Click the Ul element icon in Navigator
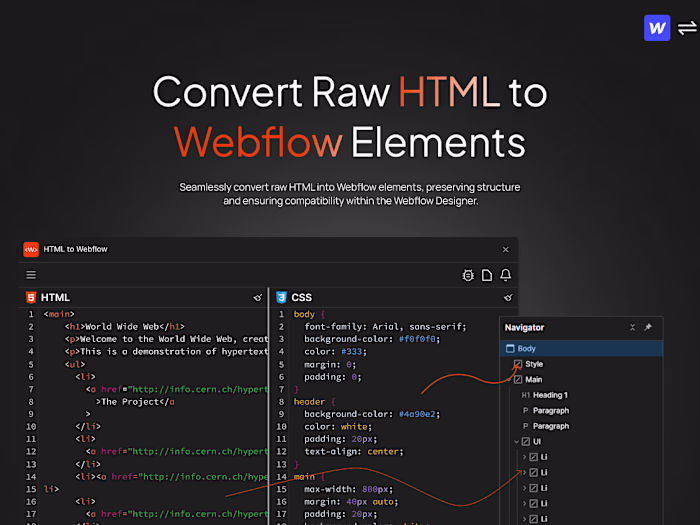Viewport: 700px width, 525px height. 525,442
